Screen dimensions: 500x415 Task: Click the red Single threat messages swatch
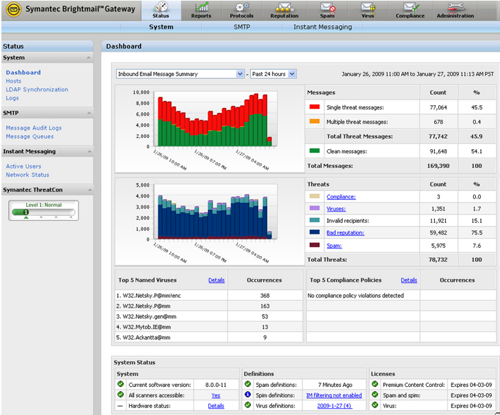(x=314, y=107)
